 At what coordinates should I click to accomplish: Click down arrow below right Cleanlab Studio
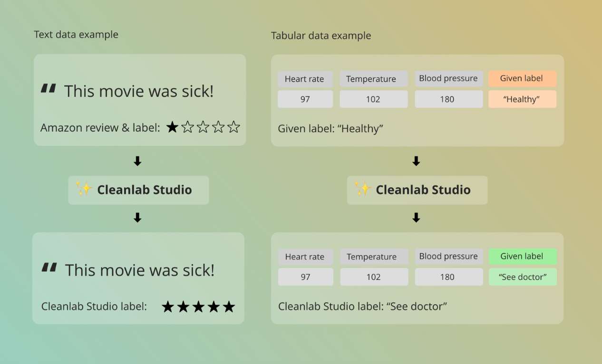coord(416,218)
